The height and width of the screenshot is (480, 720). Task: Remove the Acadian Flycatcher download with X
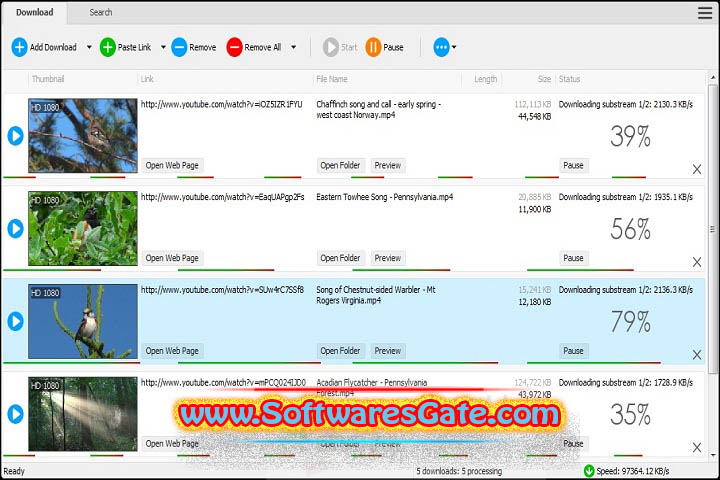coord(697,447)
